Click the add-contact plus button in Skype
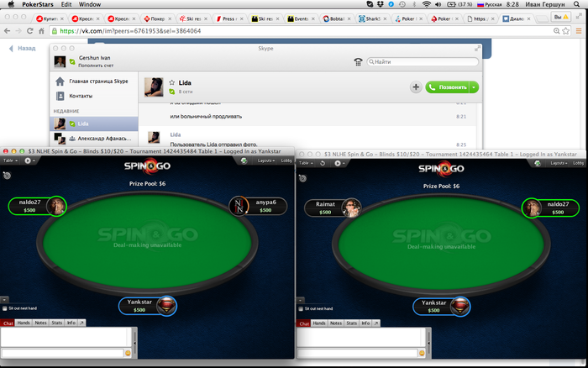588x368 pixels. point(416,87)
